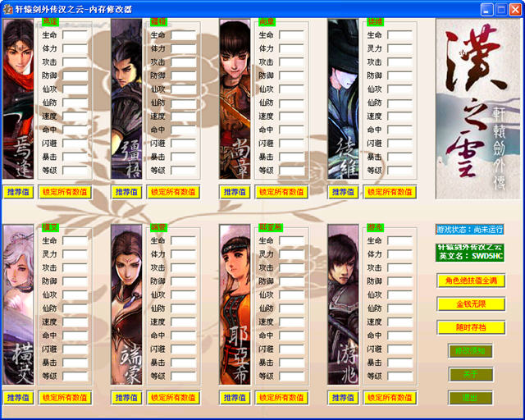Select the 端蒙 character portrait

pos(126,305)
